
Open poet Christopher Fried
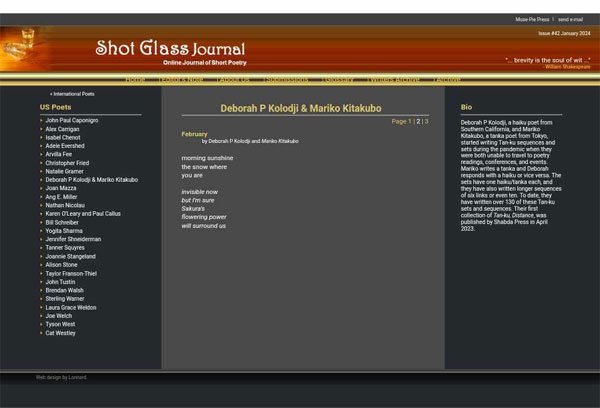click(x=67, y=163)
